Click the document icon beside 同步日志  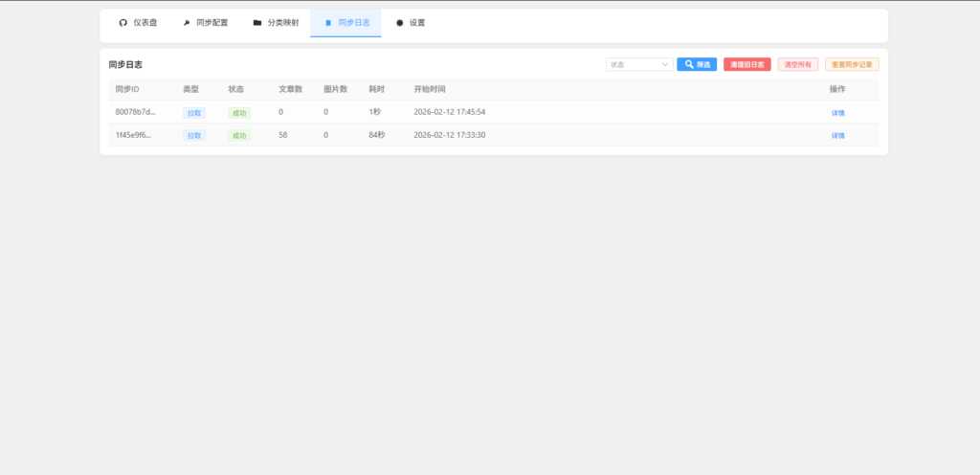(x=328, y=22)
